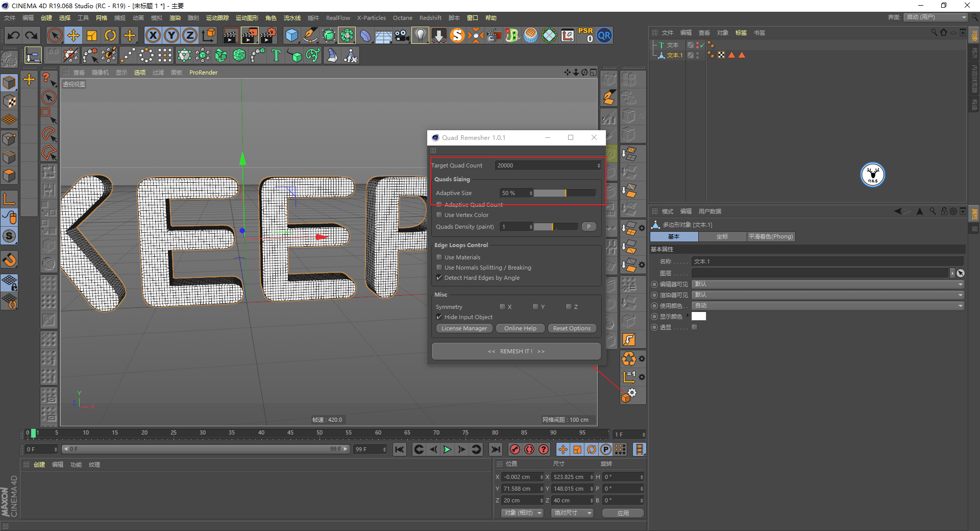
Task: Select the Rotate tool icon
Action: click(110, 36)
